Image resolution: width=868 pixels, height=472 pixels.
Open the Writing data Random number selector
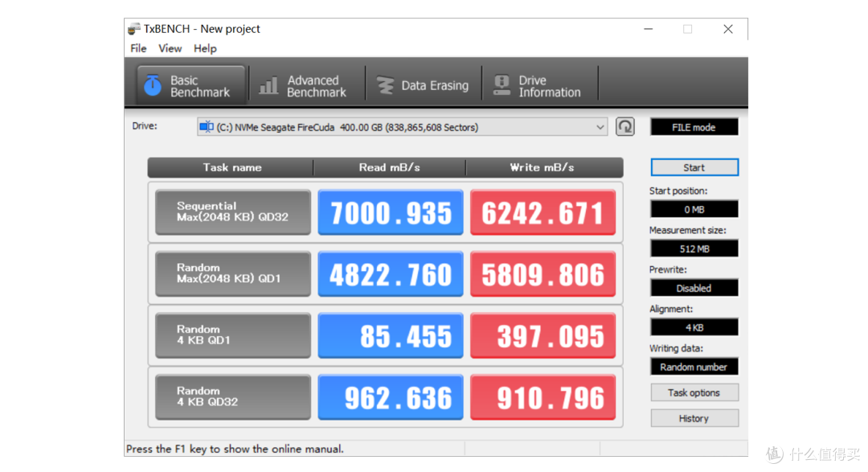pyautogui.click(x=694, y=367)
